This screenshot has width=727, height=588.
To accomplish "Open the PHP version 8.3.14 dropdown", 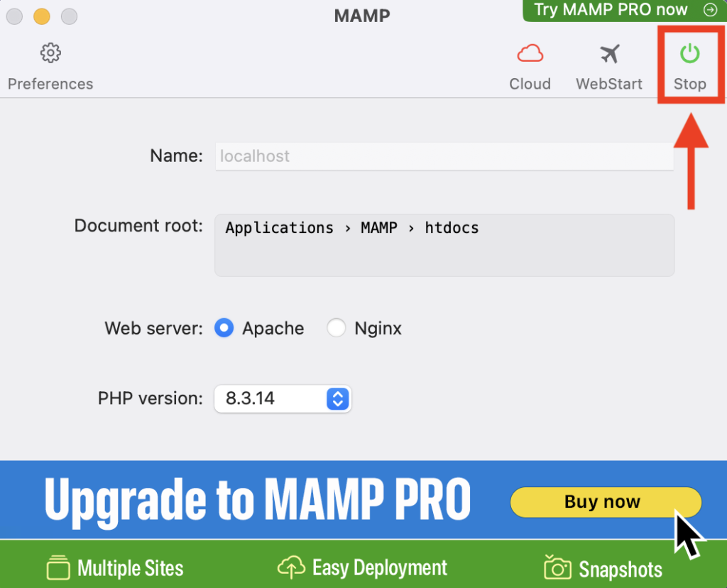I will (x=283, y=398).
